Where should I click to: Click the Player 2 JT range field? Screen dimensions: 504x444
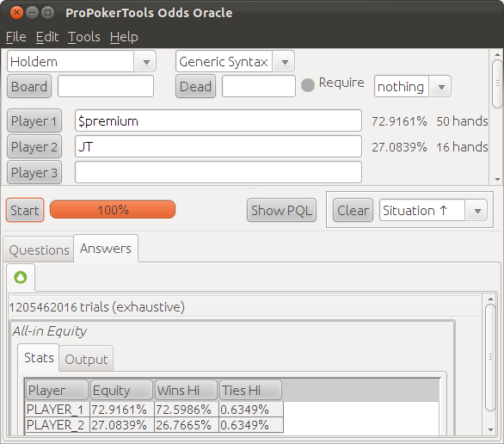click(218, 146)
